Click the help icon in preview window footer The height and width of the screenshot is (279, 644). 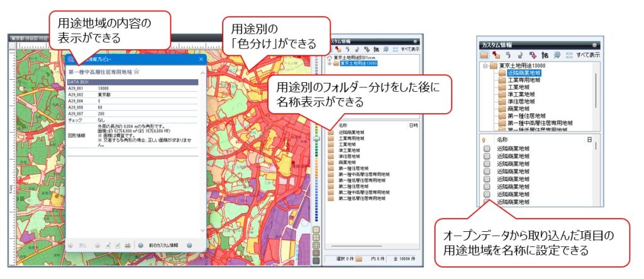tap(189, 245)
